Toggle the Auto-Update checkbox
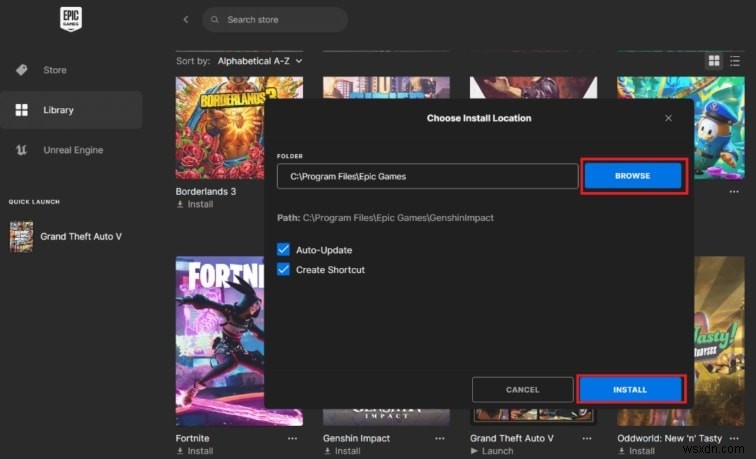Viewport: 756px width, 459px height. [284, 250]
